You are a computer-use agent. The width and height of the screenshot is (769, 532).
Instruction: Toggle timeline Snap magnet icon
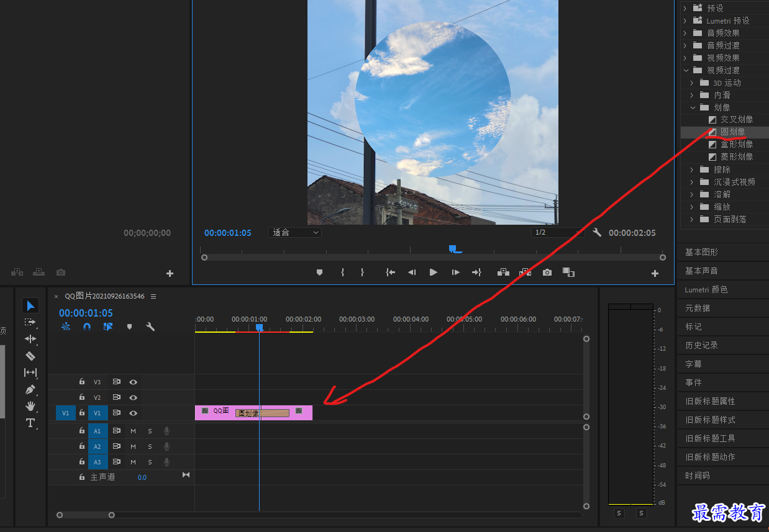point(87,327)
